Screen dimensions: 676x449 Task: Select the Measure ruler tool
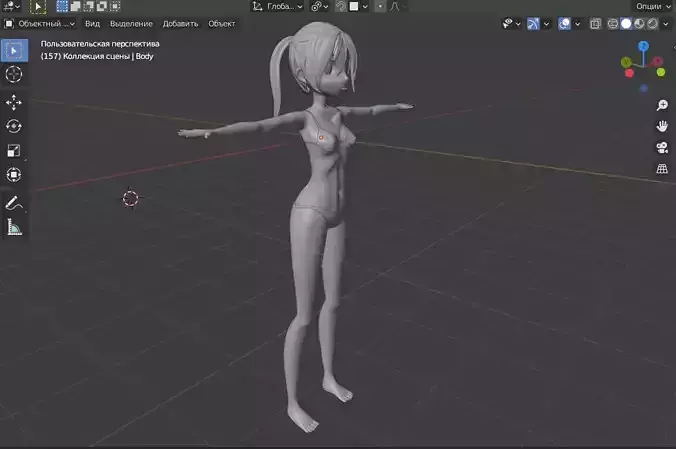tap(14, 227)
